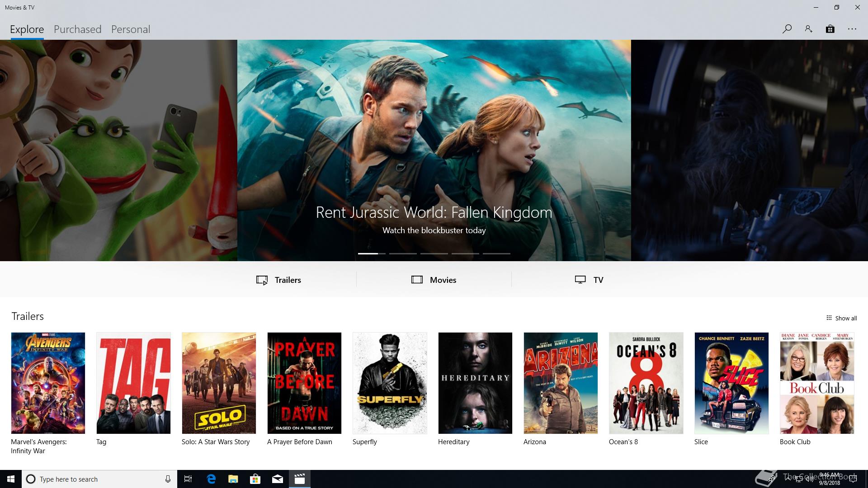The image size is (868, 488).
Task: Launch Microsoft Edge from taskbar
Action: 211,479
